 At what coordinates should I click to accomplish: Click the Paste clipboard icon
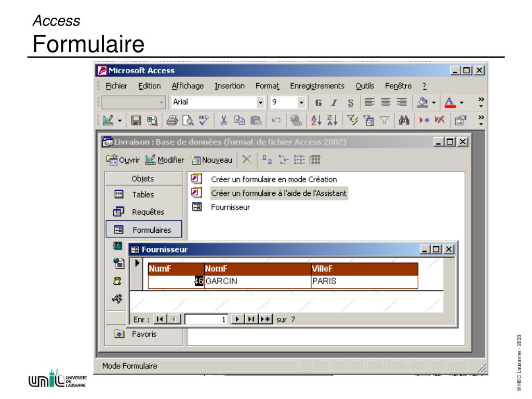click(256, 121)
